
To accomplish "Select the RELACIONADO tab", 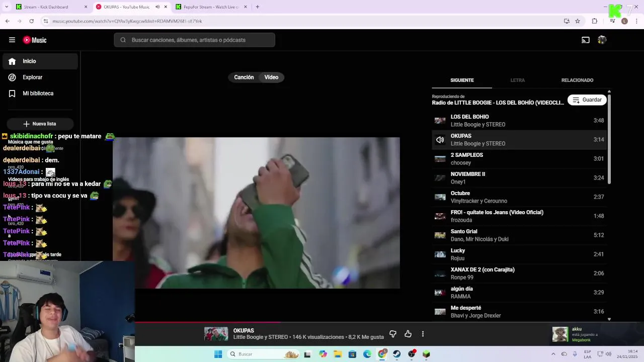I will click(x=577, y=80).
